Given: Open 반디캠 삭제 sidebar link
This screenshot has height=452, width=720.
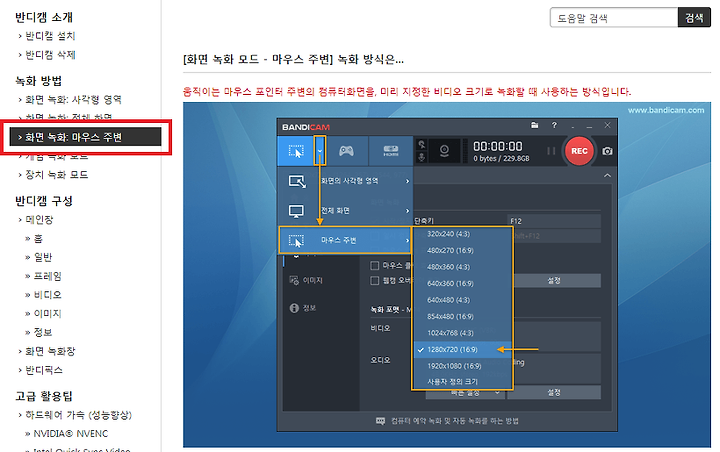Looking at the screenshot, I should click(x=50, y=55).
